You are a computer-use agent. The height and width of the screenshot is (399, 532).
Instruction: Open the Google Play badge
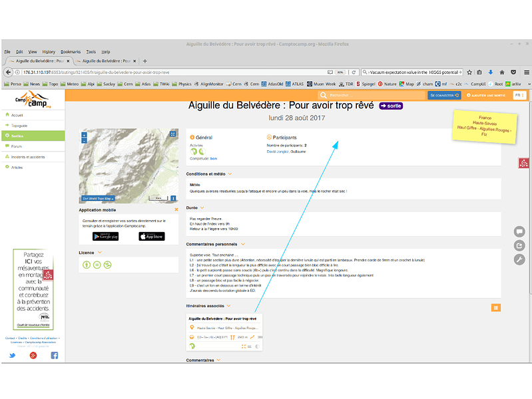coord(105,236)
